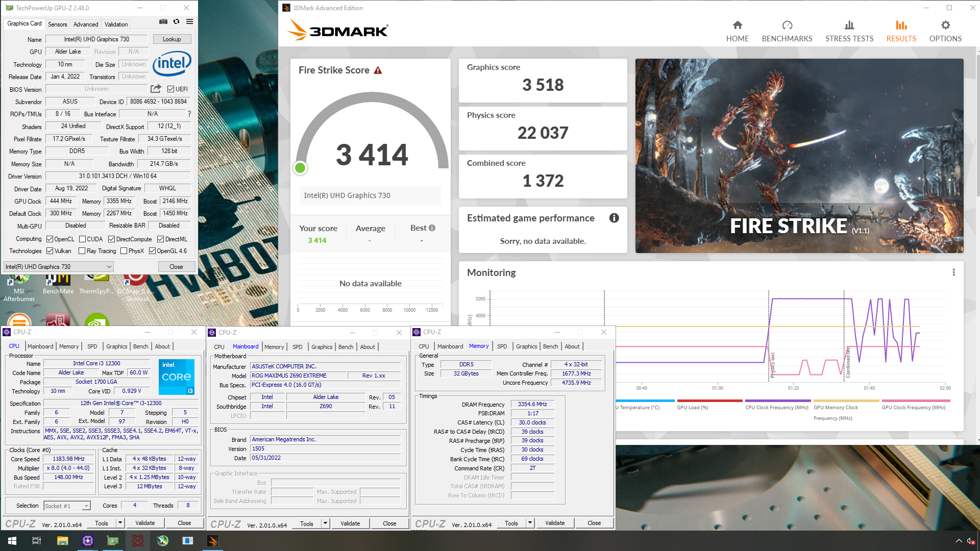
Task: Open Tools dropdown arrow in Mainboard CPU-Z window
Action: [325, 523]
